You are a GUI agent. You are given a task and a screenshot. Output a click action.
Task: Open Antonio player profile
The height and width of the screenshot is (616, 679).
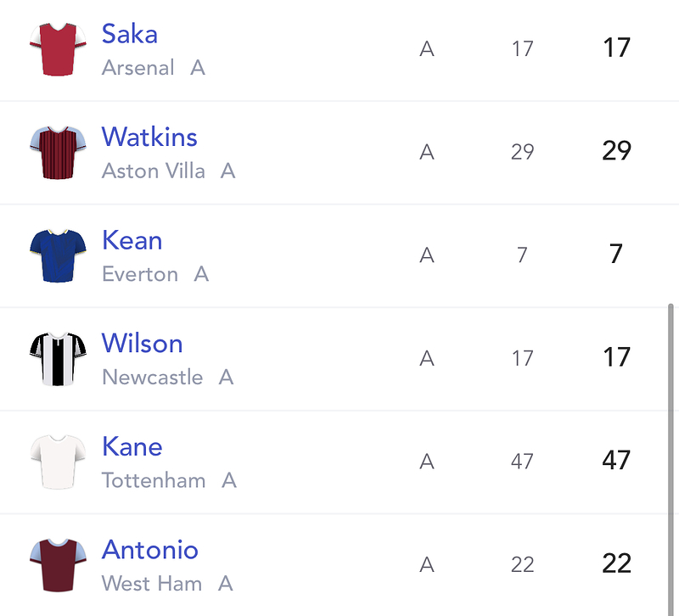pyautogui.click(x=150, y=549)
